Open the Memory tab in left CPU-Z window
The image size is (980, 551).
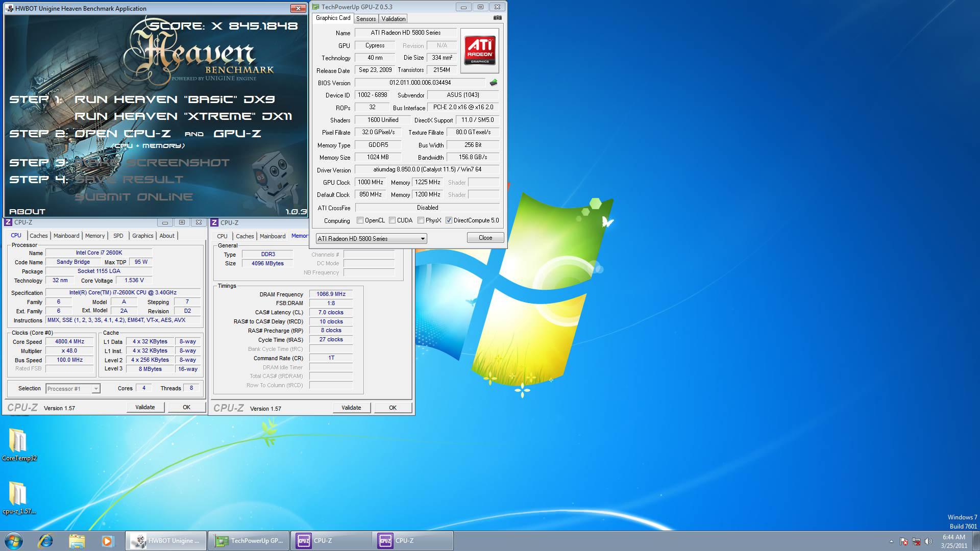95,236
